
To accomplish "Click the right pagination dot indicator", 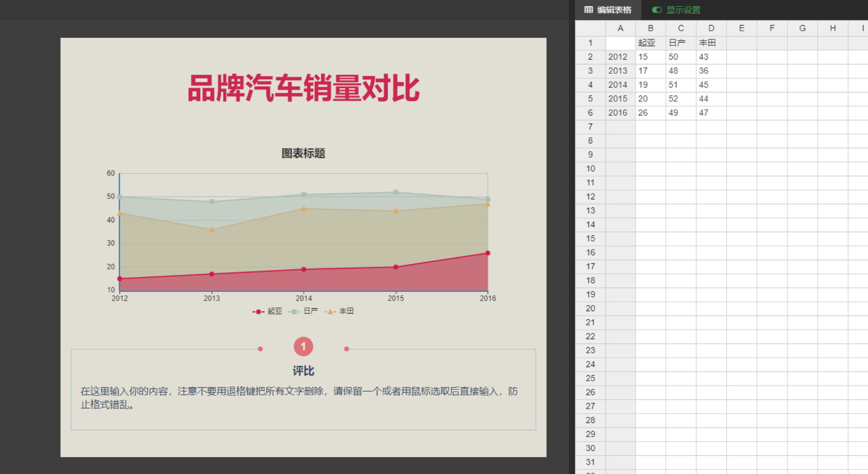I will click(345, 348).
